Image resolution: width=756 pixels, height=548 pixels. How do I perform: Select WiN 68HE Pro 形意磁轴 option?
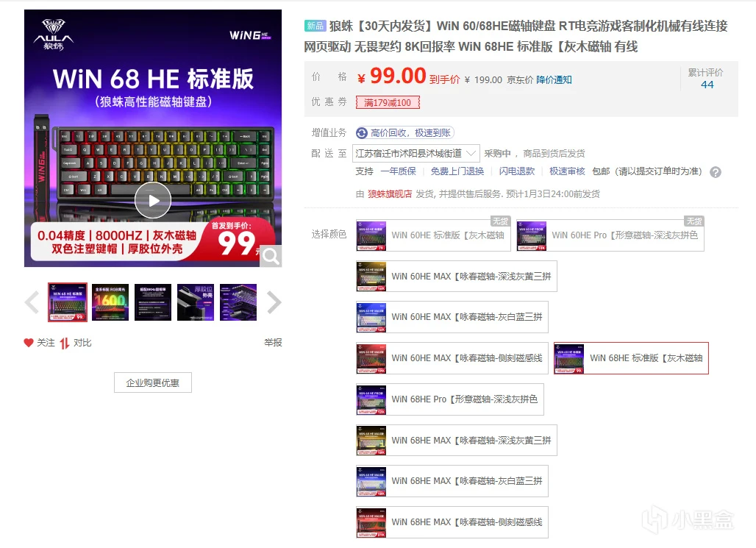(450, 399)
